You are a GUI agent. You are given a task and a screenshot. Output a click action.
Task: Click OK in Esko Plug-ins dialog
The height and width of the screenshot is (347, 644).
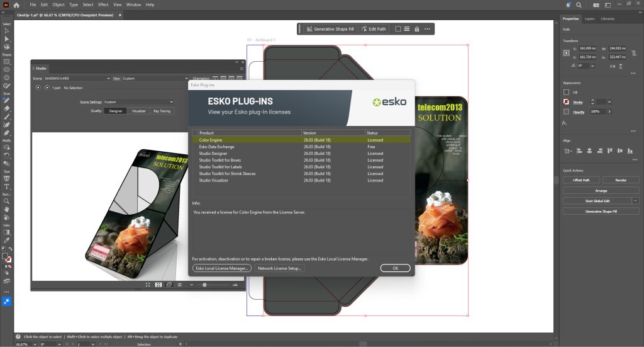(395, 268)
